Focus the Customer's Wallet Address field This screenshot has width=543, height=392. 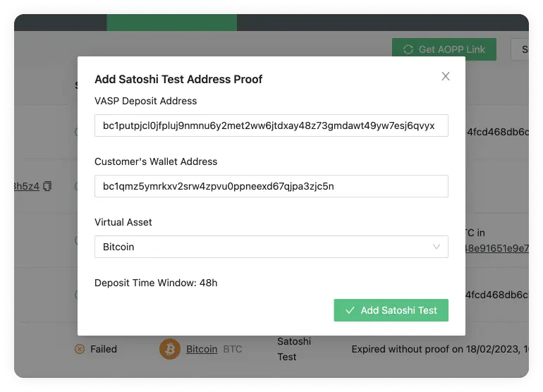271,186
